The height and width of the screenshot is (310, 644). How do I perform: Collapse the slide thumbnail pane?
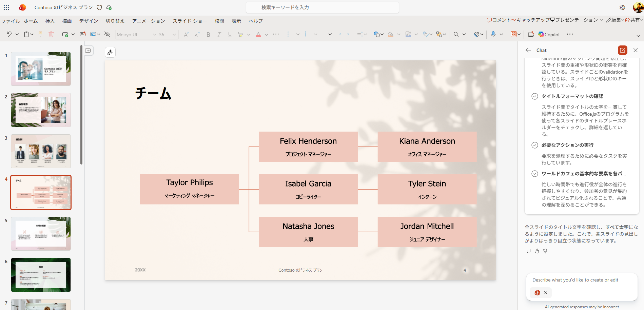[x=88, y=51]
